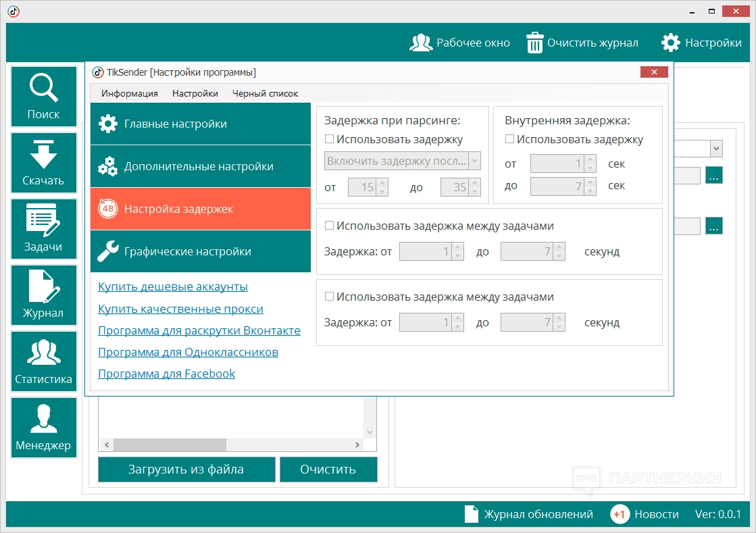
Task: Show the Статистика sidebar panel
Action: (x=43, y=361)
